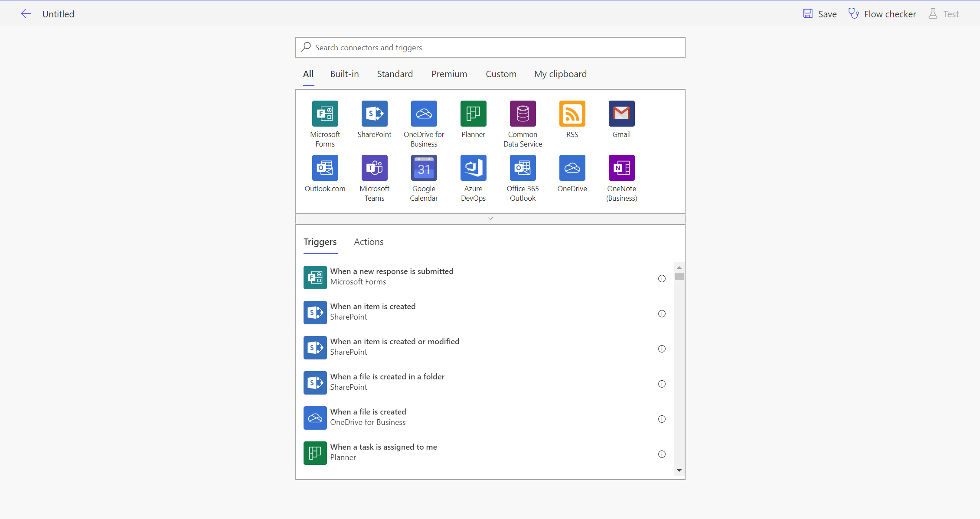Screen dimensions: 980x519
Task: Click the Test button
Action: click(944, 14)
